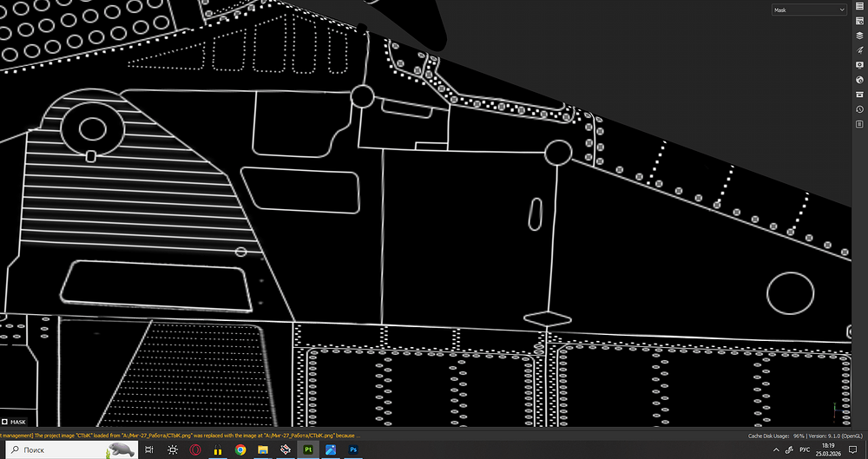
Task: Open the brush Properties panel icon
Action: click(859, 49)
